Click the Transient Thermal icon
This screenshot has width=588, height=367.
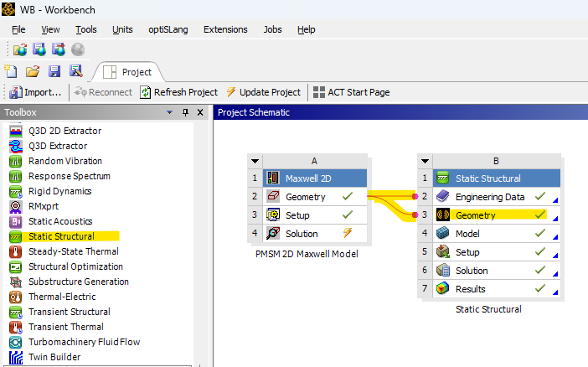coord(16,327)
